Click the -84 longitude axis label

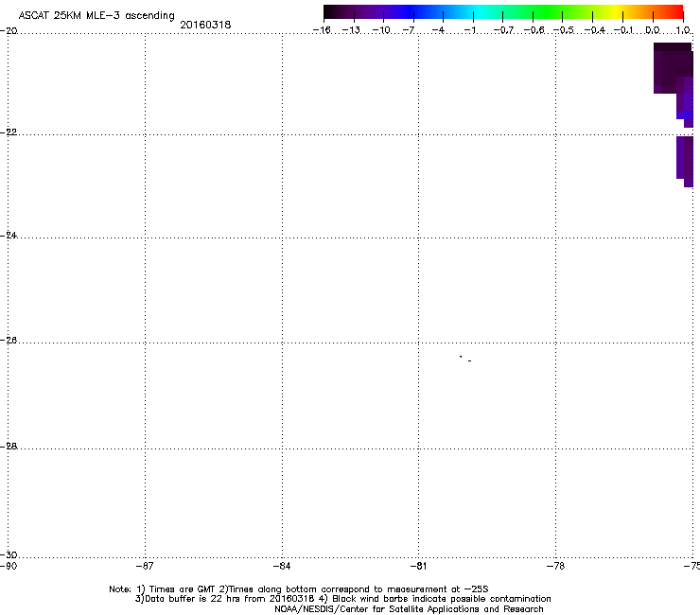[x=282, y=566]
